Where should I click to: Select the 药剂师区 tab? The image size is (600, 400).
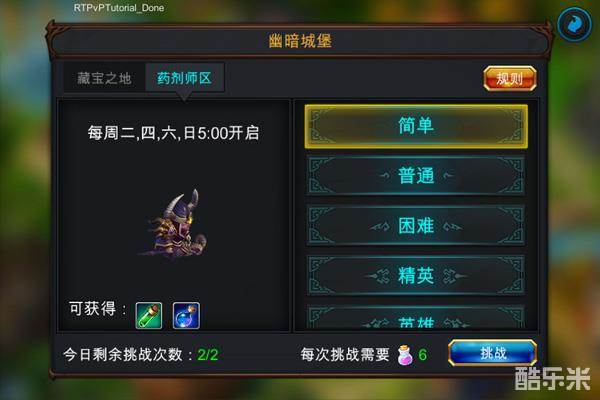click(184, 78)
